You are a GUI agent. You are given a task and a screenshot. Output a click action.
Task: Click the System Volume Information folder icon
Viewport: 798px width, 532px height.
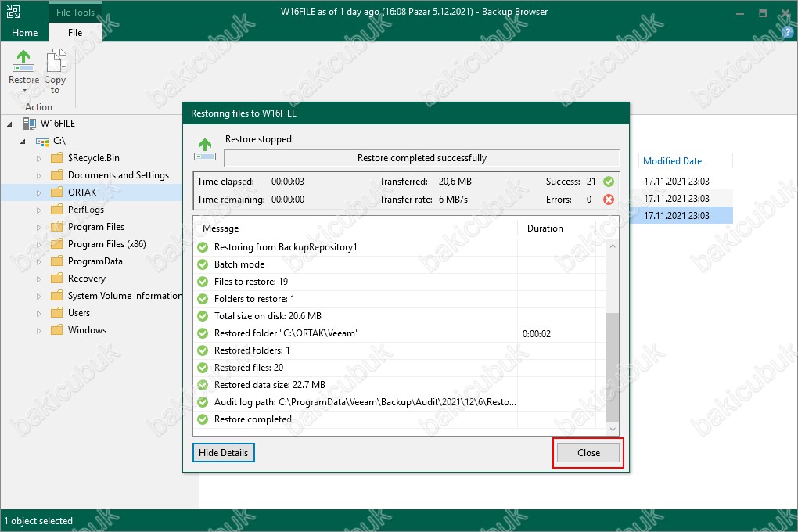[57, 296]
